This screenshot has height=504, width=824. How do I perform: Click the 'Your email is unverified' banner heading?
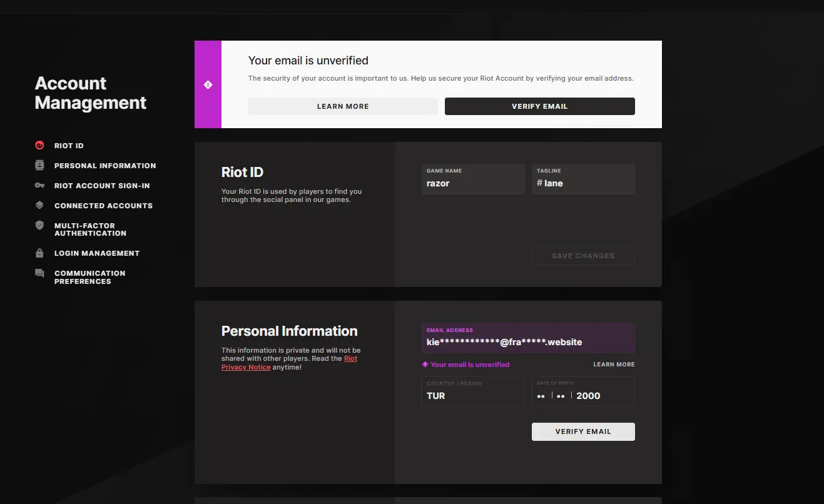pos(308,61)
